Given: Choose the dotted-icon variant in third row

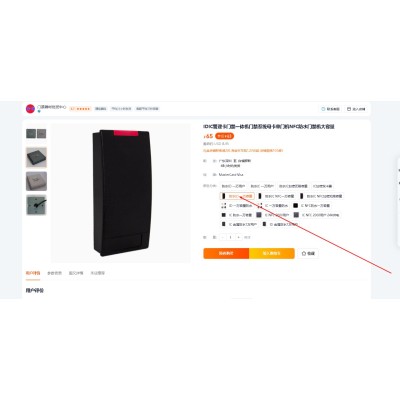Looking at the screenshot, I should [x=237, y=206].
